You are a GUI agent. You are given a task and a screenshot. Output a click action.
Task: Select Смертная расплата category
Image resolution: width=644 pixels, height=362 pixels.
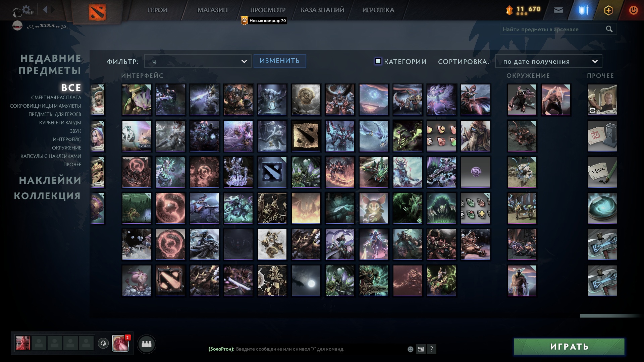[56, 98]
